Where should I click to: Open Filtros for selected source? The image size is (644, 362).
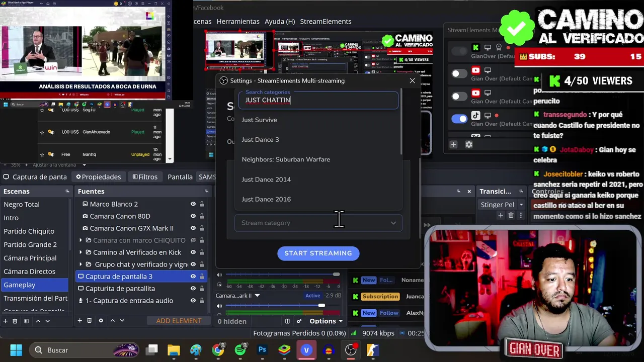click(x=145, y=177)
